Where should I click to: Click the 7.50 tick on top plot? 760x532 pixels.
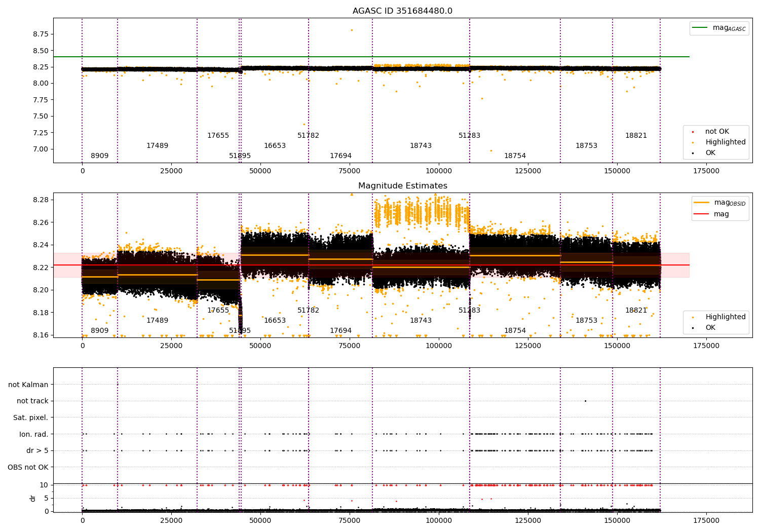tap(41, 116)
